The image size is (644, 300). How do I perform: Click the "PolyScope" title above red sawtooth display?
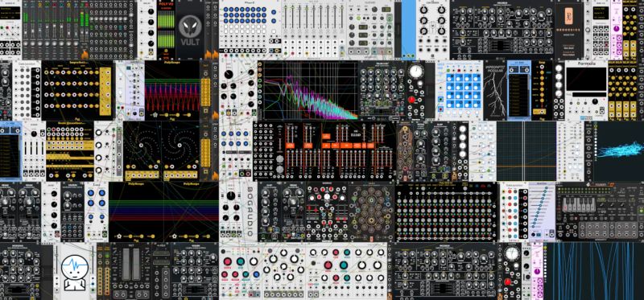172,64
